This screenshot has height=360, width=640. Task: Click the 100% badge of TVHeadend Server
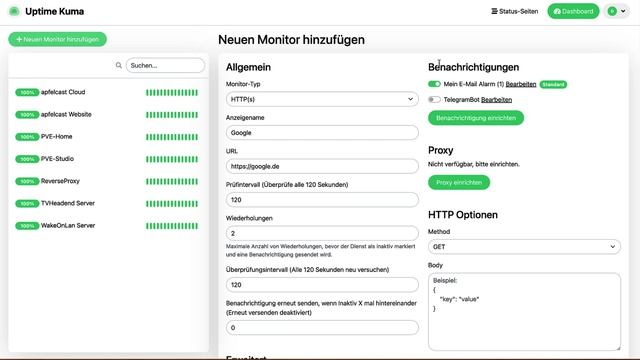(x=27, y=203)
